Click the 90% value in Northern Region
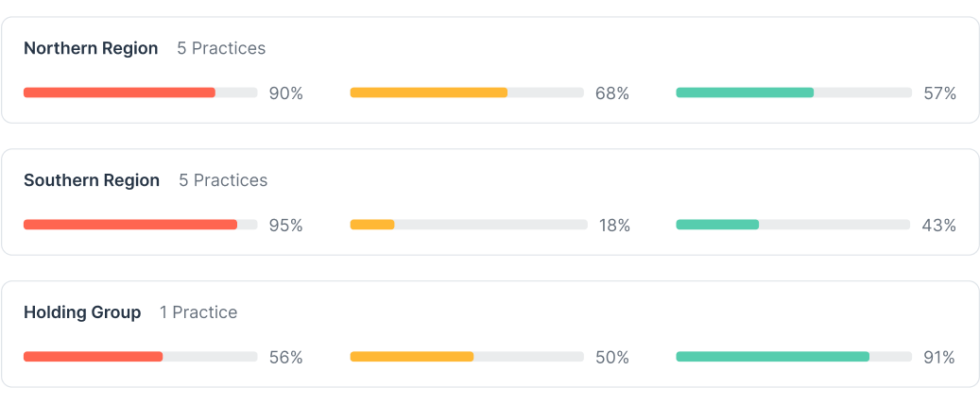The width and height of the screenshot is (980, 404). [286, 93]
